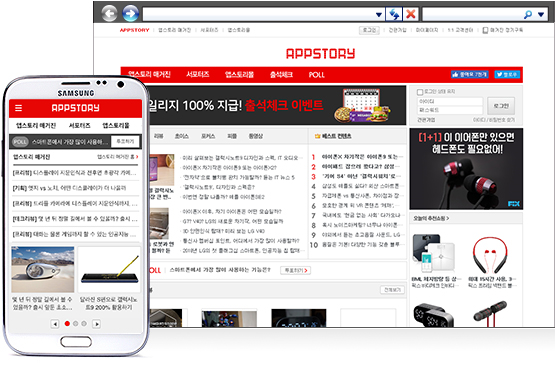Click the search magnifier icon
The image size is (555, 380).
(x=528, y=15)
